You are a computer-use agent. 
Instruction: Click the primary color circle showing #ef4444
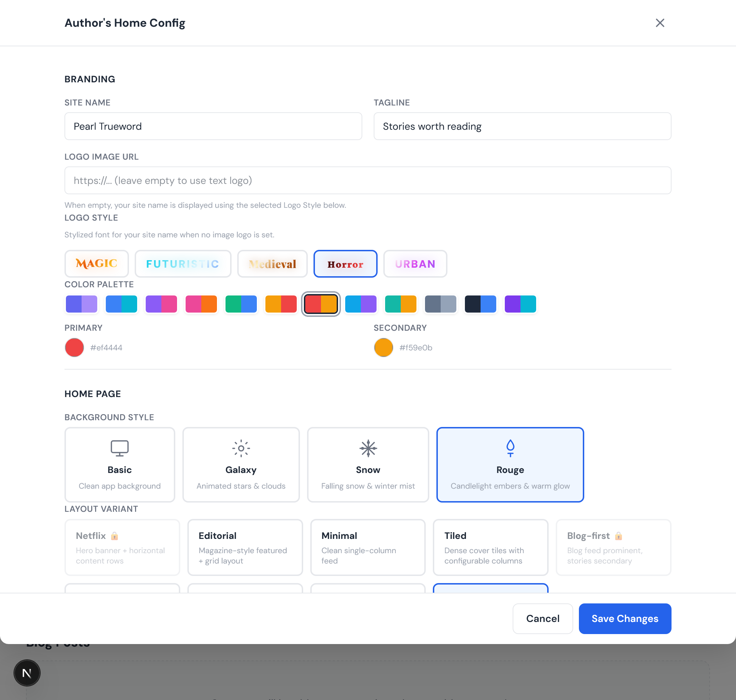[x=74, y=348]
